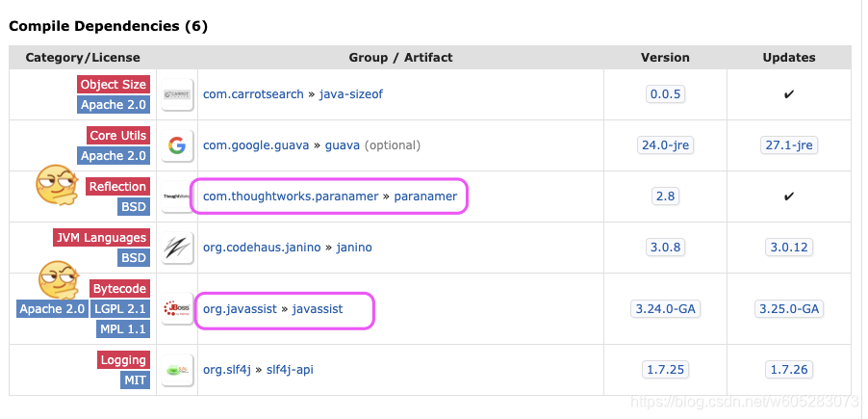Click the Google guava logo icon
Image resolution: width=868 pixels, height=419 pixels.
coord(177,145)
